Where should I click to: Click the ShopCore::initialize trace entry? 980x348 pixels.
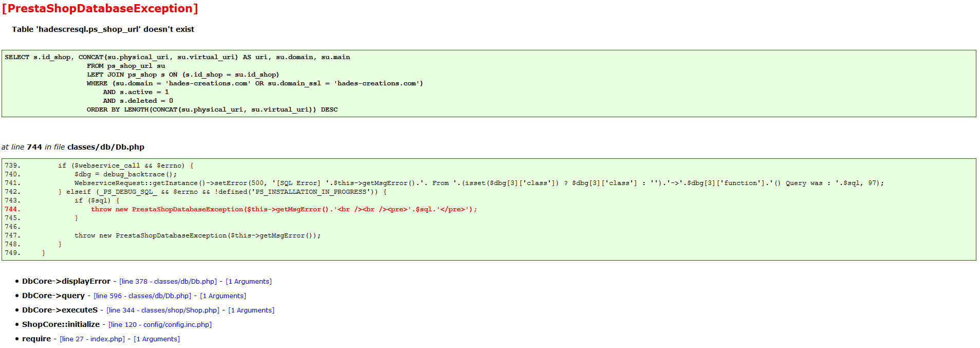pos(61,324)
